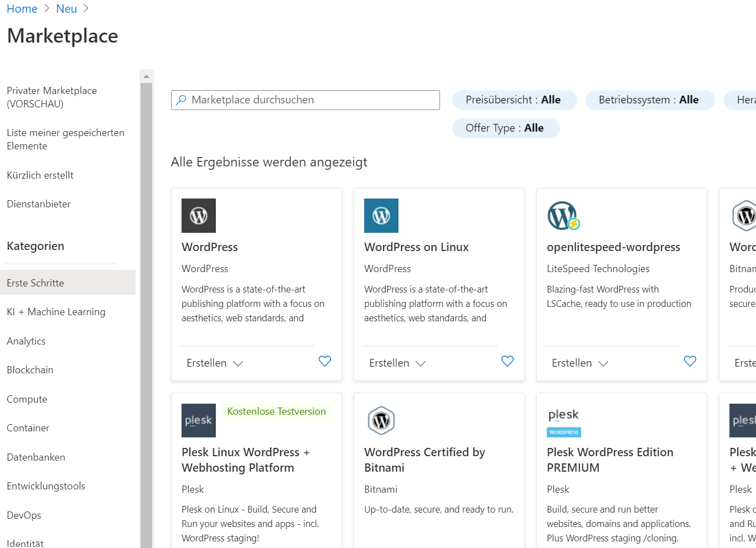Go to Neu breadcrumb
756x548 pixels.
pyautogui.click(x=66, y=9)
